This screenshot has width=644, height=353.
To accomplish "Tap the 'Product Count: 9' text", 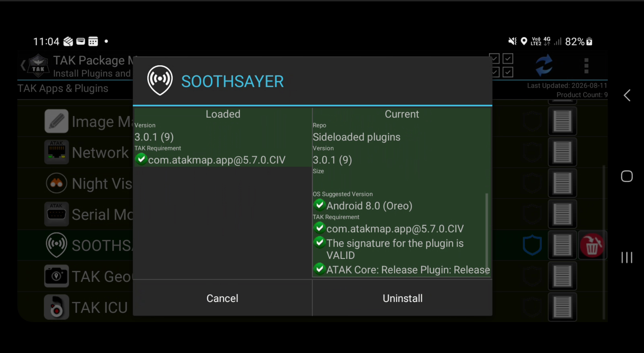I will [582, 95].
